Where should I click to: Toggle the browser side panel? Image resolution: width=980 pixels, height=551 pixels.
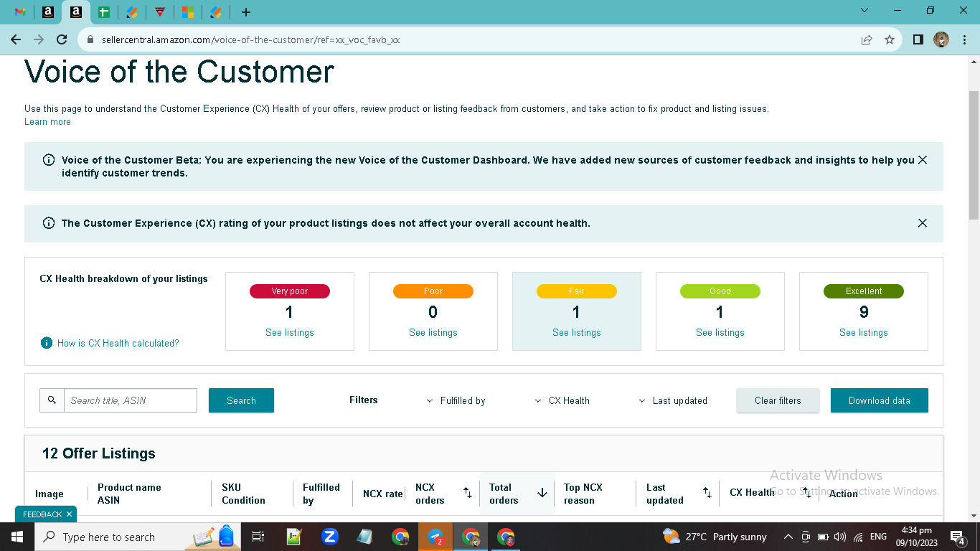918,39
